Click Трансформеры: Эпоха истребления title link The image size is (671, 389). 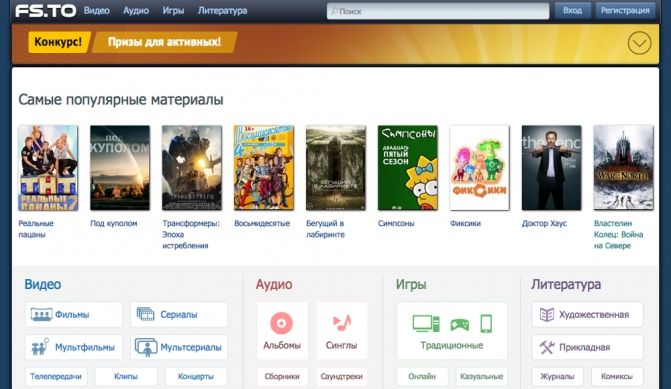click(191, 235)
